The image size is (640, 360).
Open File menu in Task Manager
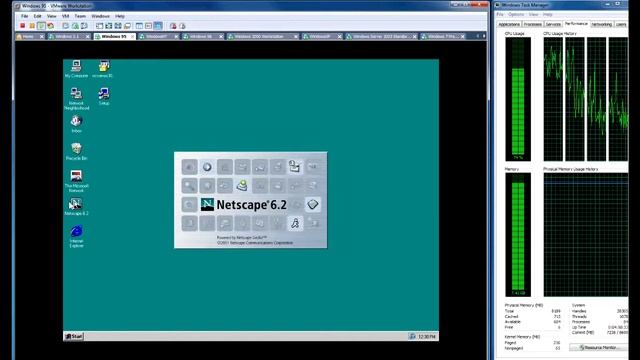pyautogui.click(x=500, y=14)
